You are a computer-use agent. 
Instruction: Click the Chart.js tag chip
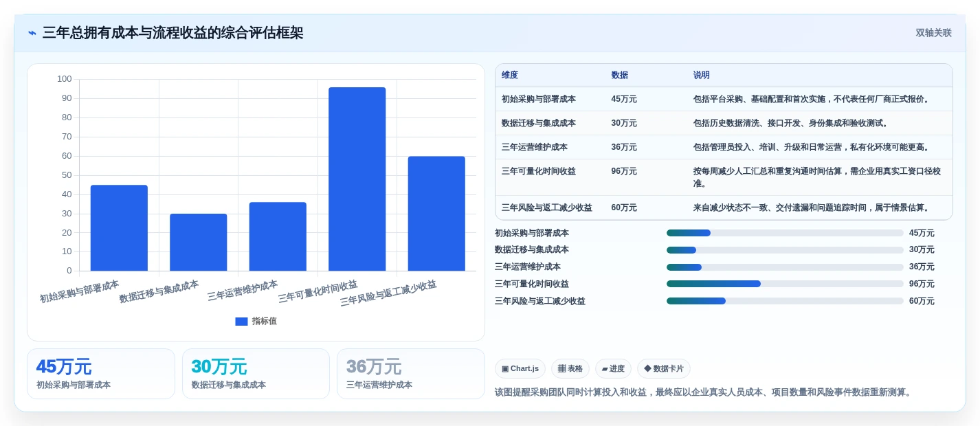coord(520,369)
